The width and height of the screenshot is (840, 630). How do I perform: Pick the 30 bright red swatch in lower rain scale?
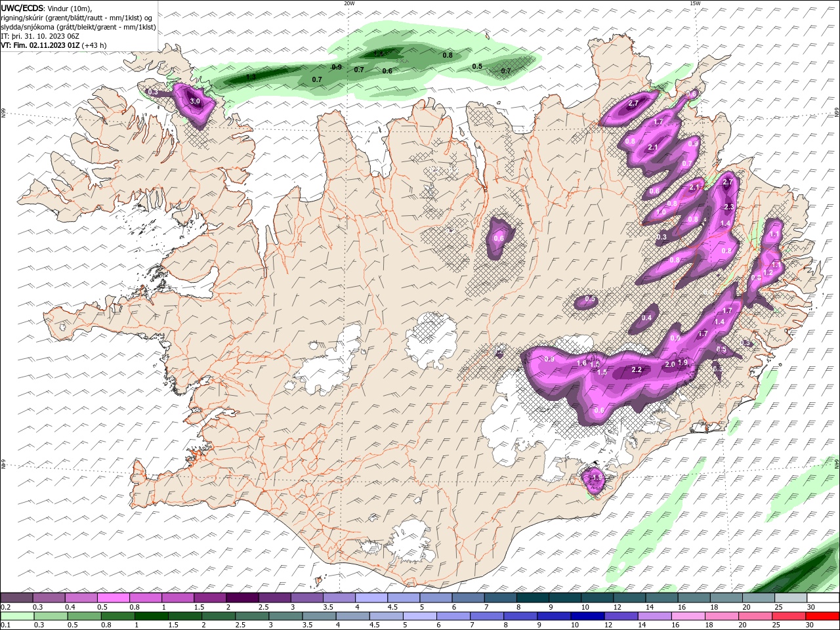pos(823,616)
